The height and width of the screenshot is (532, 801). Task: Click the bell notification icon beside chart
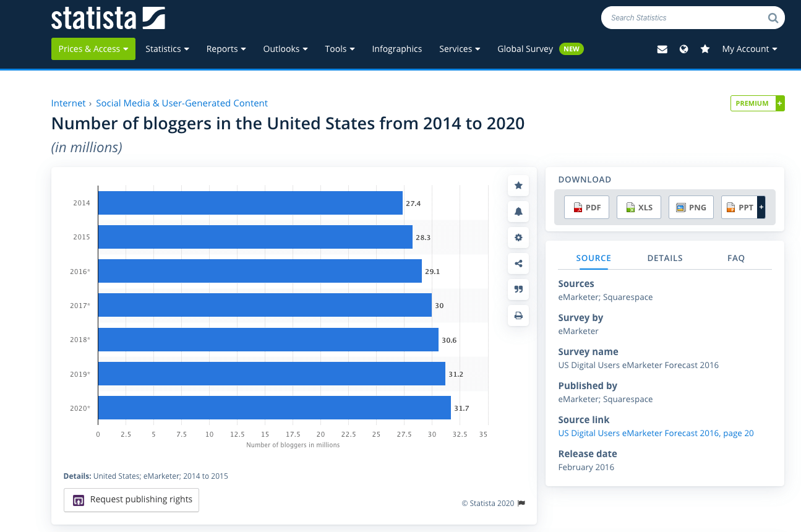click(x=518, y=212)
